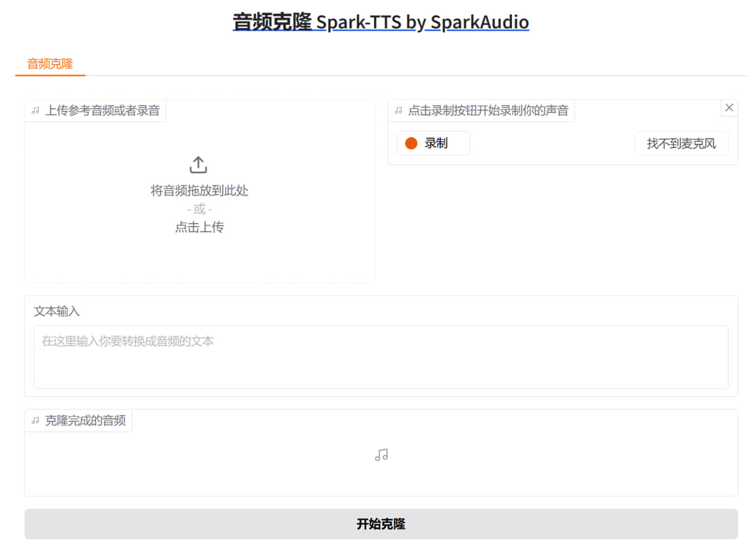
Task: Start recording with the 录制 button
Action: (433, 143)
